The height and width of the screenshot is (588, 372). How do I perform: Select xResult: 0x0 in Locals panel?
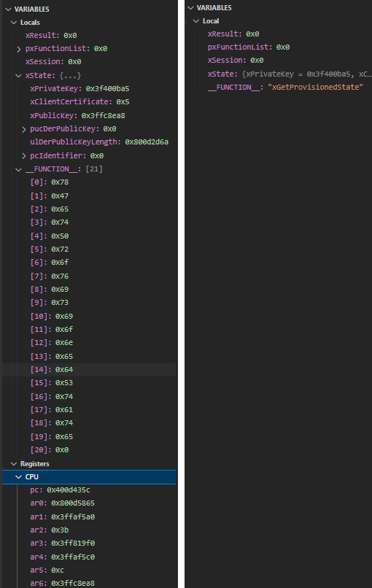point(51,35)
